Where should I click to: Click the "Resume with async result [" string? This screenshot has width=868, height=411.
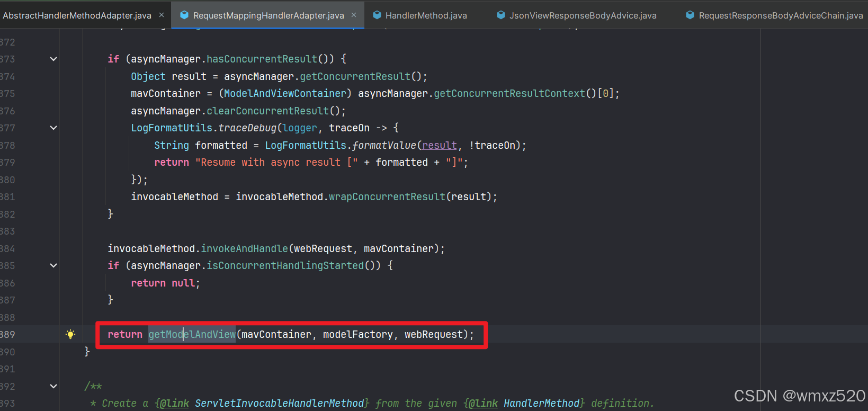(x=276, y=162)
